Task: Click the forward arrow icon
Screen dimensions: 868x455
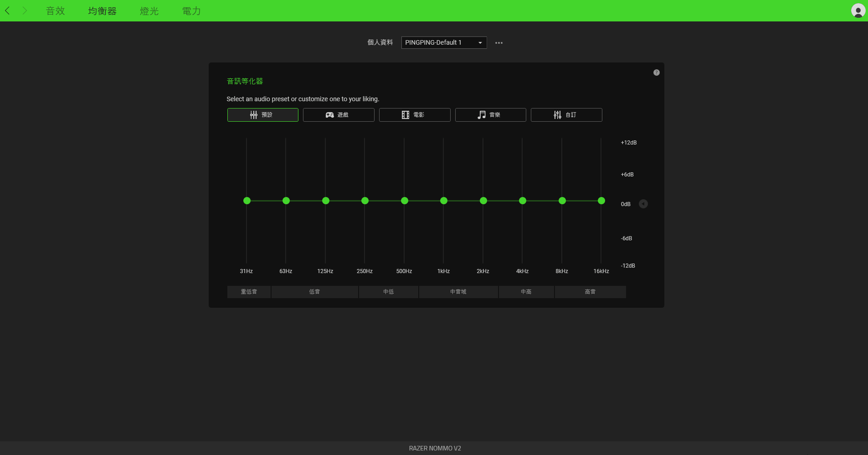Action: point(25,10)
